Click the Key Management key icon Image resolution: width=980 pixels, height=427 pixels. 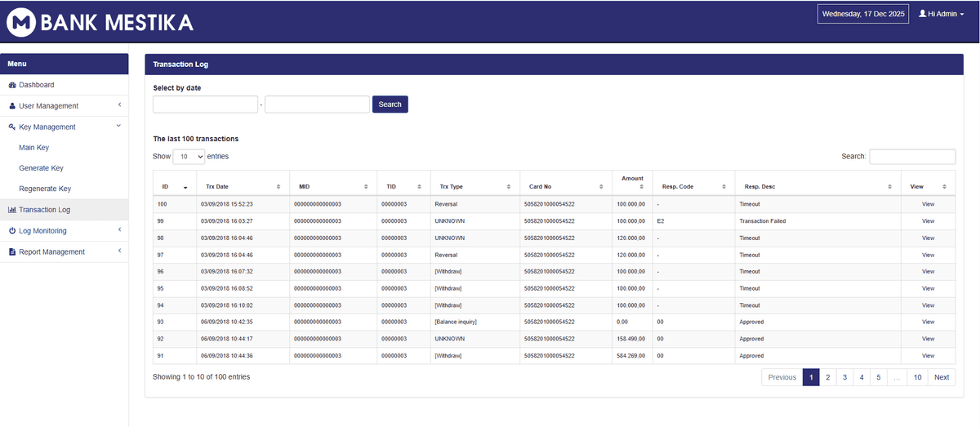coord(12,127)
